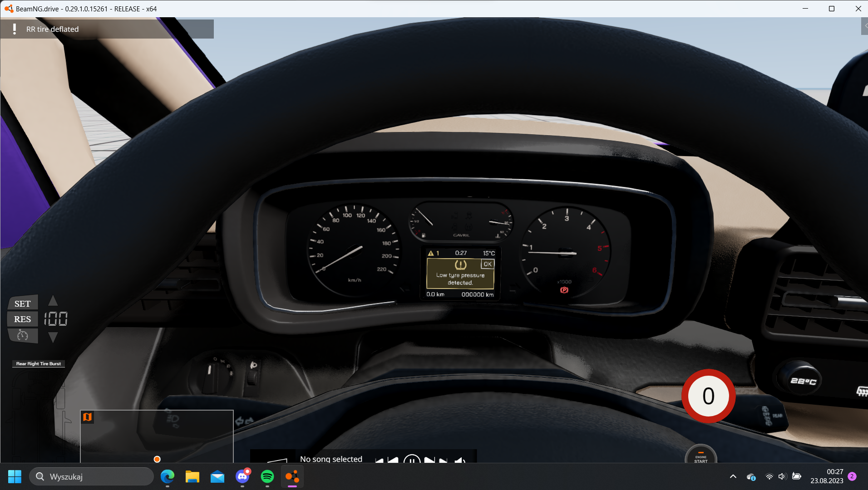Minimize the BeamNG.drive window

(x=805, y=9)
